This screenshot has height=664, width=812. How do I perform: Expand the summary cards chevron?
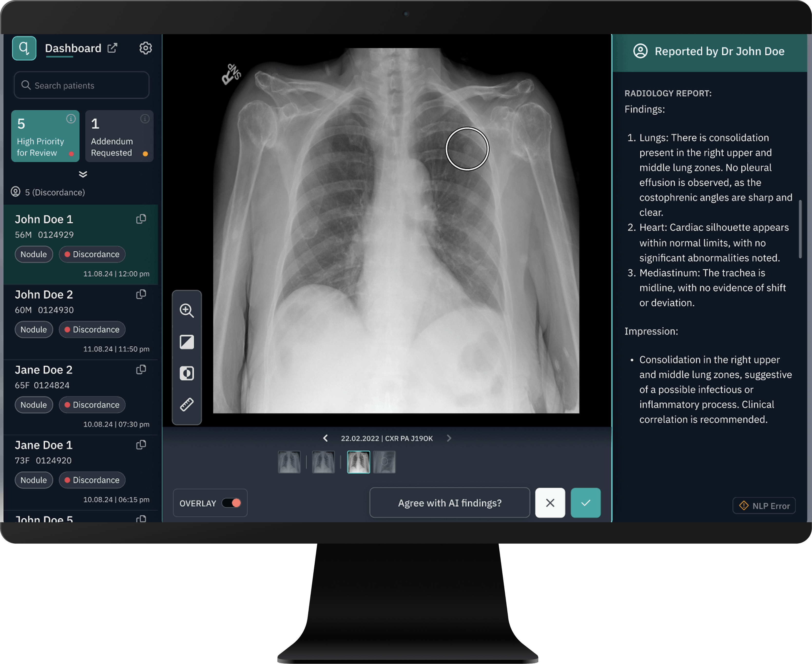pyautogui.click(x=83, y=174)
